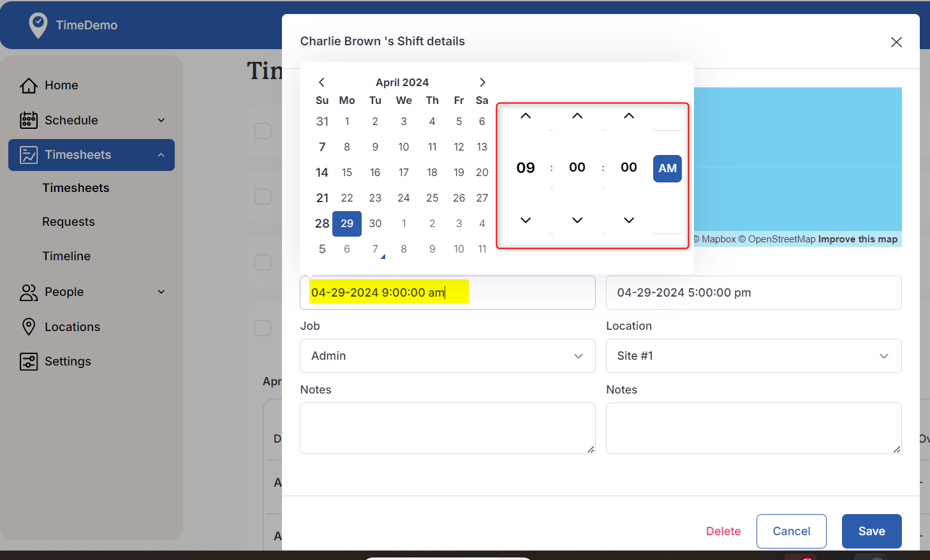Image resolution: width=930 pixels, height=560 pixels.
Task: Expand the People menu chevron
Action: click(161, 291)
